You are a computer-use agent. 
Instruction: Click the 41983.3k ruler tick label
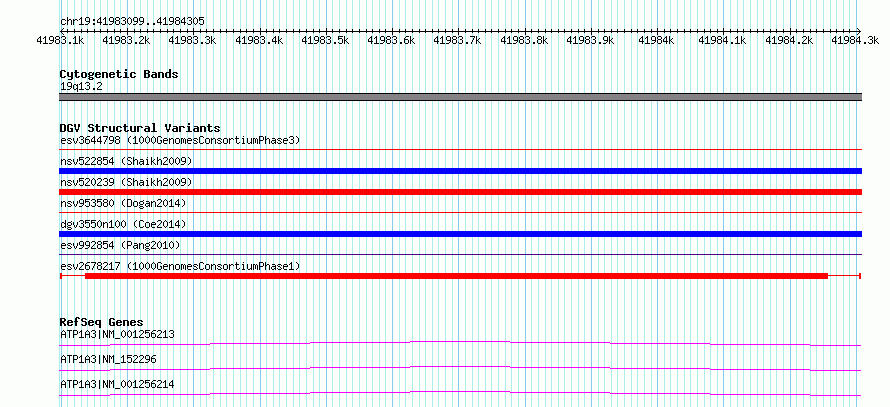192,40
